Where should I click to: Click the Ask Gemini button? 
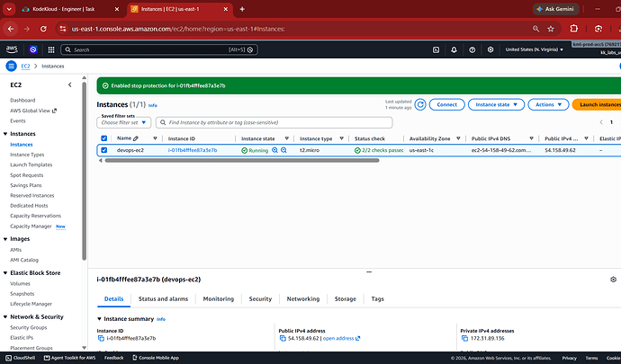[x=555, y=9]
